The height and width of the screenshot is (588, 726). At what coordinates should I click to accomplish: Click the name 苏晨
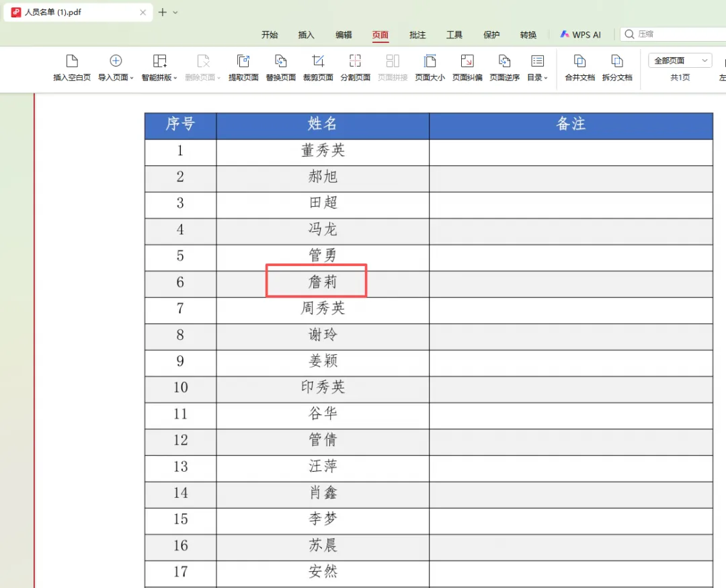coord(323,545)
